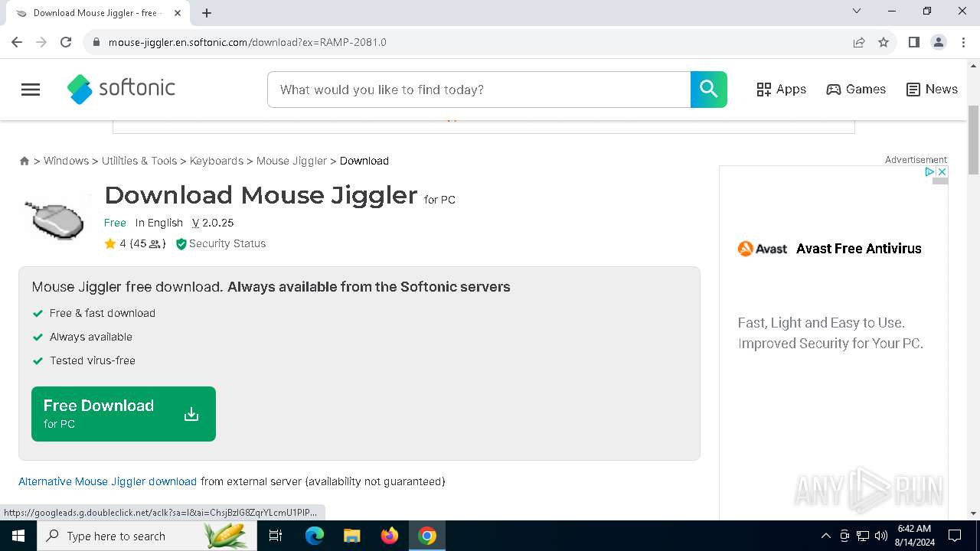This screenshot has width=980, height=551.
Task: Open Task View on taskbar
Action: 276,536
